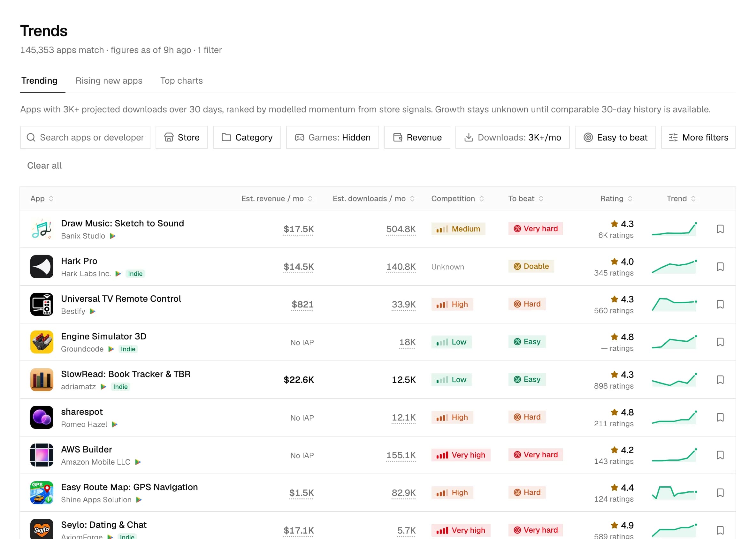Image resolution: width=756 pixels, height=539 pixels.
Task: Switch to Rising new apps tab
Action: click(x=109, y=81)
